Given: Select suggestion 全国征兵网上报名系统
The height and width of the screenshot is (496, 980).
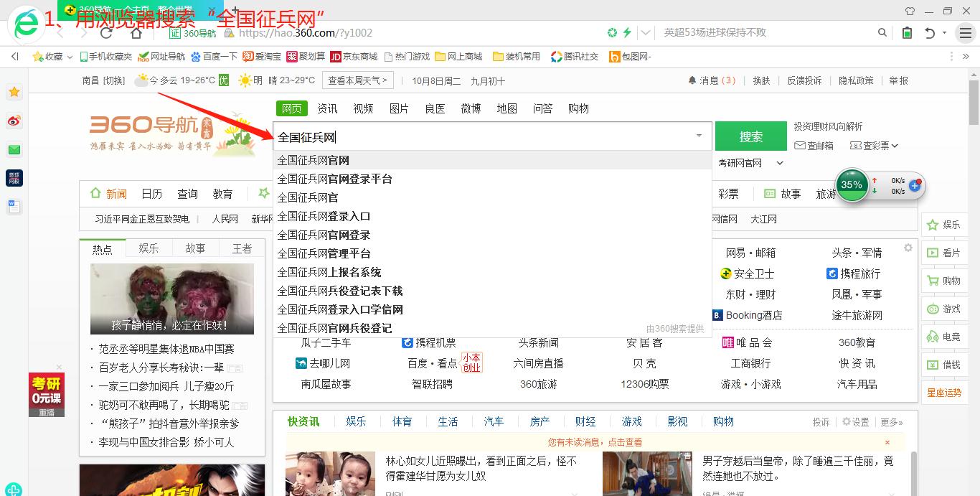Looking at the screenshot, I should click(329, 272).
